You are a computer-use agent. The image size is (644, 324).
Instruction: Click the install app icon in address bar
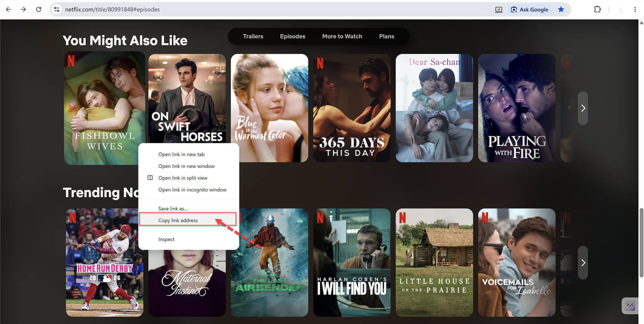[x=498, y=9]
